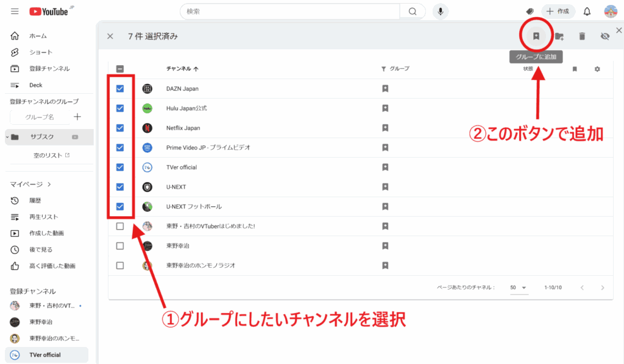This screenshot has height=364, width=624.
Task: Uncheck the Netflix Japan checkbox
Action: pos(120,128)
